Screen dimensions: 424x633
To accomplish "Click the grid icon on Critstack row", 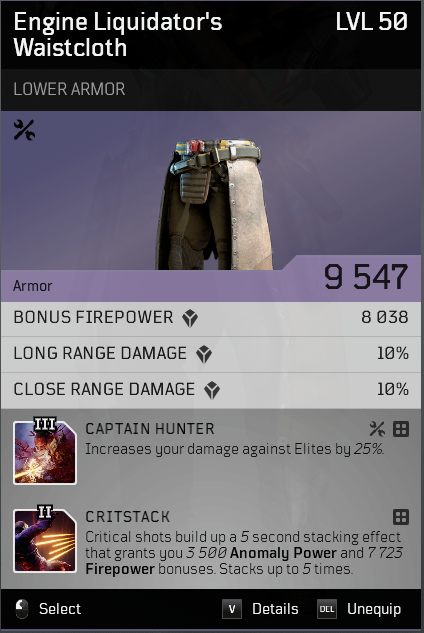I will click(401, 517).
